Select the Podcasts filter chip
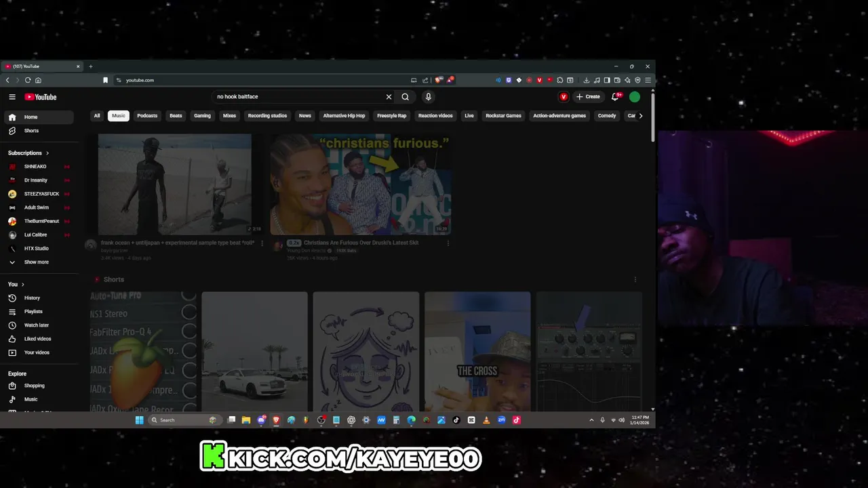This screenshot has height=488, width=868. [x=147, y=116]
